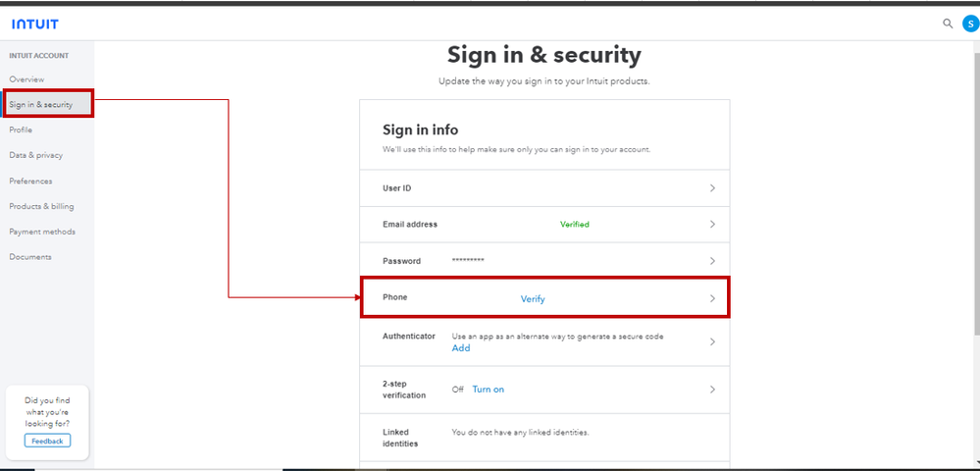Click the page vertical scrollbar

point(974,196)
